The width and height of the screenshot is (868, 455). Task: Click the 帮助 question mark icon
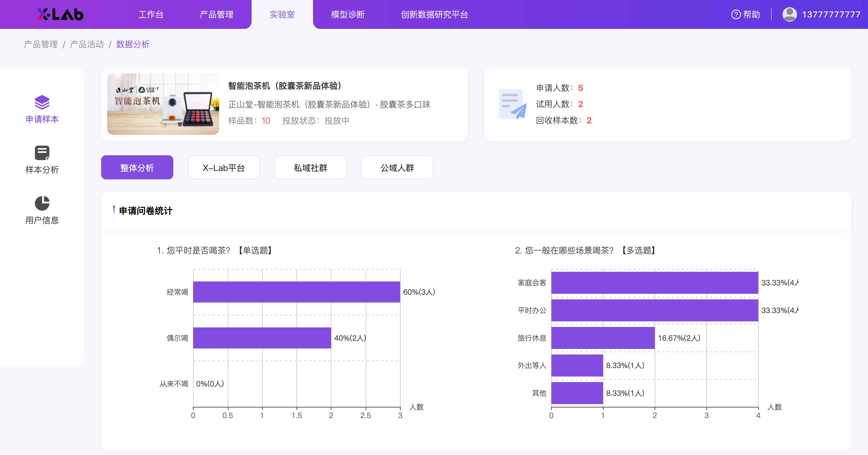click(x=736, y=14)
